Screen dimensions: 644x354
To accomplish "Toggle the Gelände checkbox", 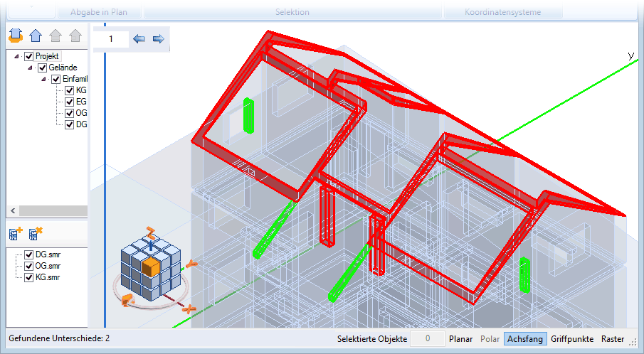I will pos(42,68).
